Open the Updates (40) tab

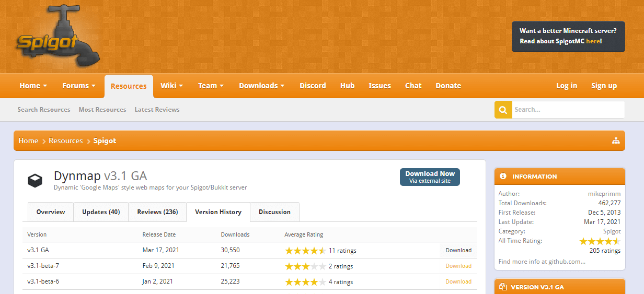pos(101,212)
